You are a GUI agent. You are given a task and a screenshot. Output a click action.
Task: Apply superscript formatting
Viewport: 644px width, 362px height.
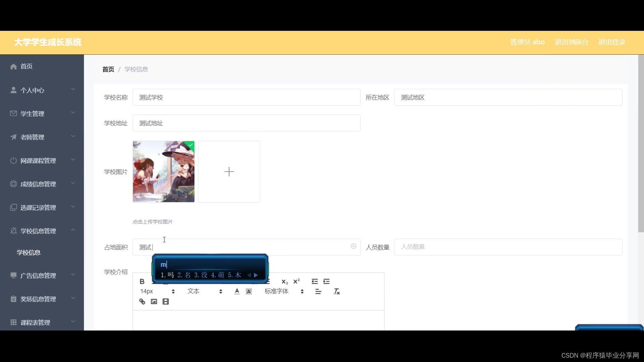[297, 282]
